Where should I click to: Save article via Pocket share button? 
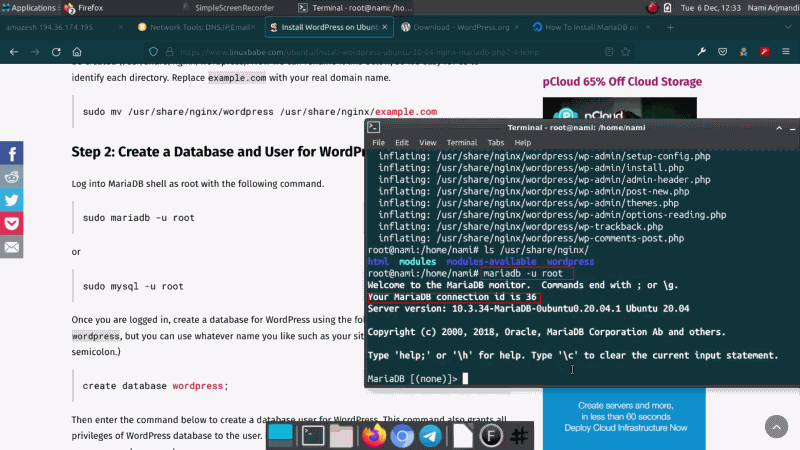(12, 223)
